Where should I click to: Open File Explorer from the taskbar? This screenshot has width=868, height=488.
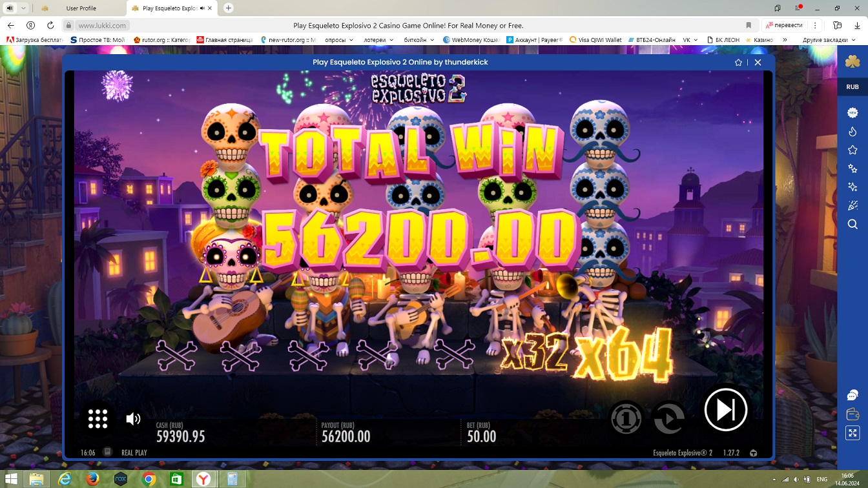[37, 479]
